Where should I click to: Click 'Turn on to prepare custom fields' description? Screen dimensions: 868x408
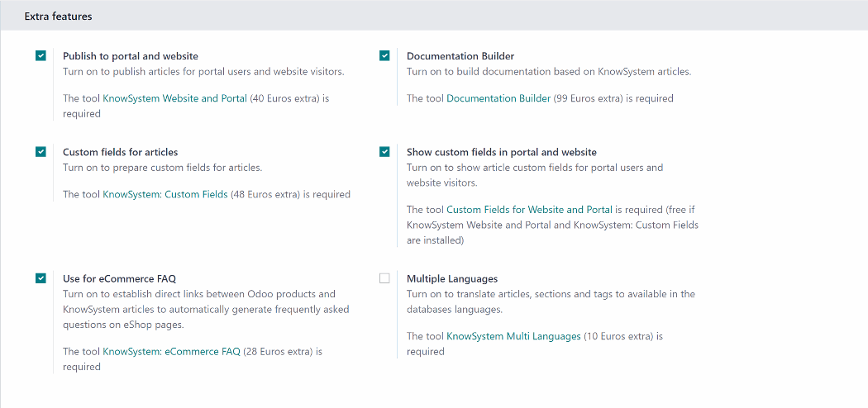tap(163, 168)
